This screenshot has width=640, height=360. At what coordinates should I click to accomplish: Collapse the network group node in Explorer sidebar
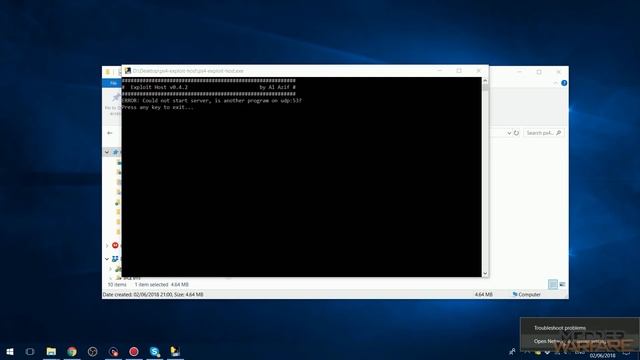point(107,259)
